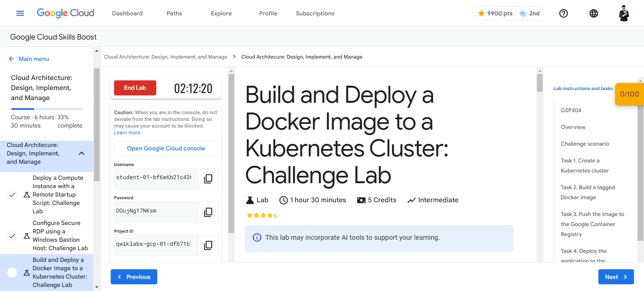The height and width of the screenshot is (291, 644).
Task: Click the clock icon near 1 hour 30 minutes
Action: tap(284, 200)
